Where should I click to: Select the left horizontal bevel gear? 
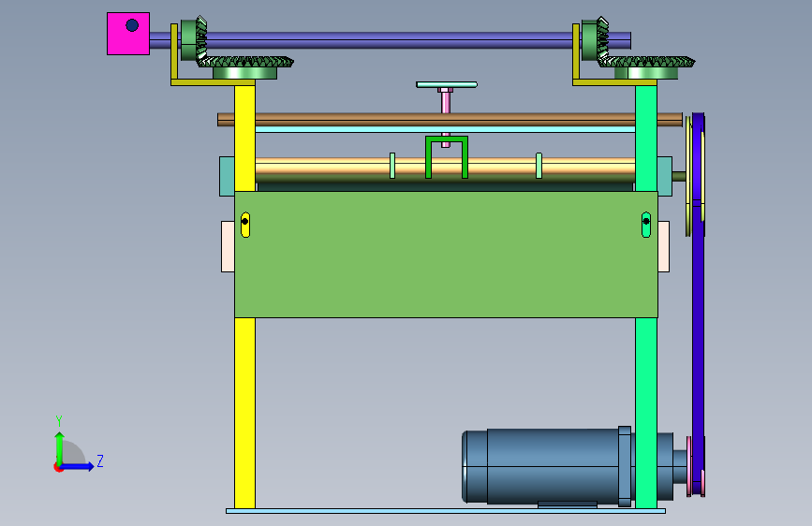tap(245, 66)
